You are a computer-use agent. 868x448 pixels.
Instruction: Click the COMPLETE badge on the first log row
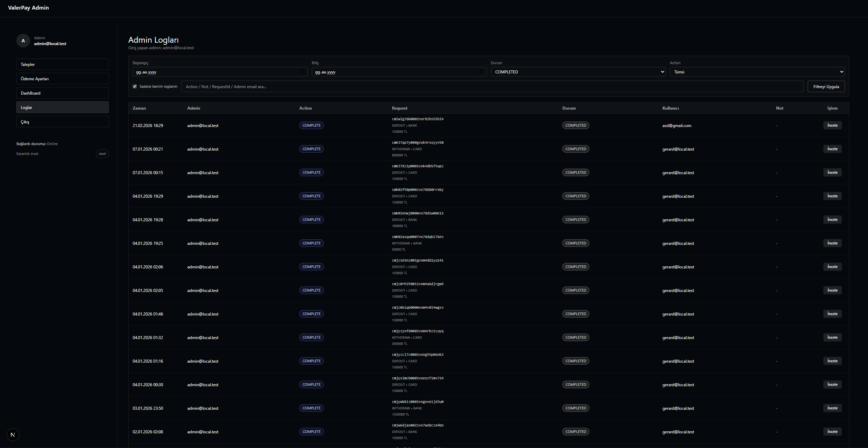[x=311, y=125]
